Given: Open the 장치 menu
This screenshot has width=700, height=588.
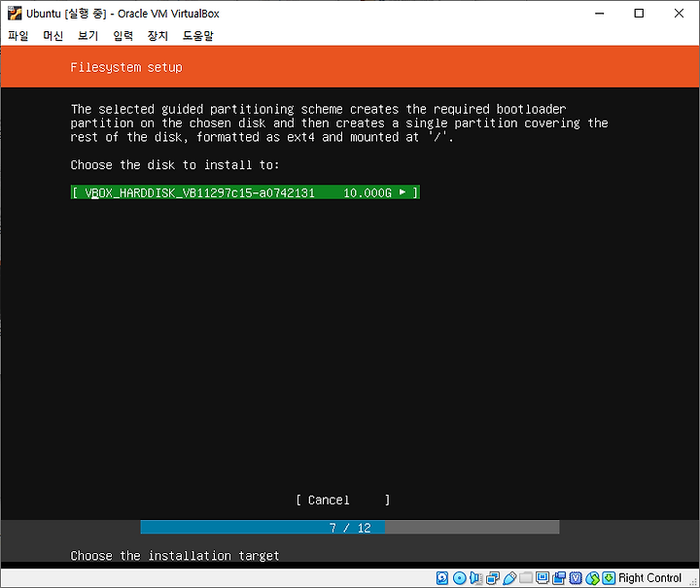Looking at the screenshot, I should [157, 36].
